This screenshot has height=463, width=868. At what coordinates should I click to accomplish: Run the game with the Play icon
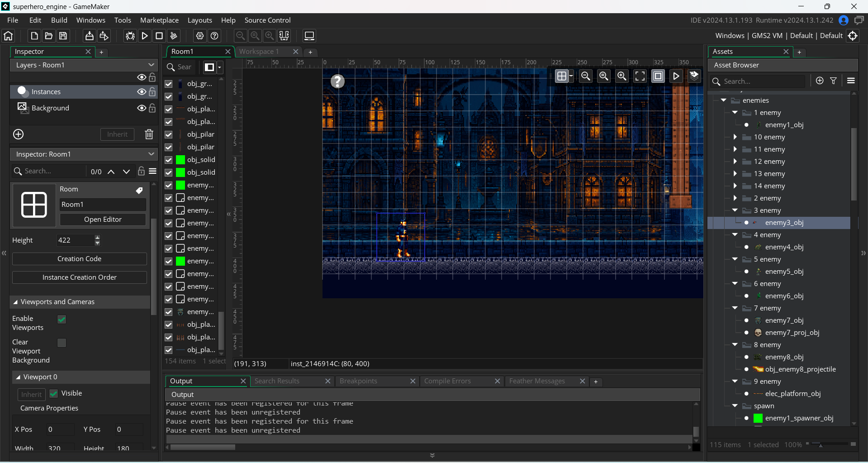point(145,36)
